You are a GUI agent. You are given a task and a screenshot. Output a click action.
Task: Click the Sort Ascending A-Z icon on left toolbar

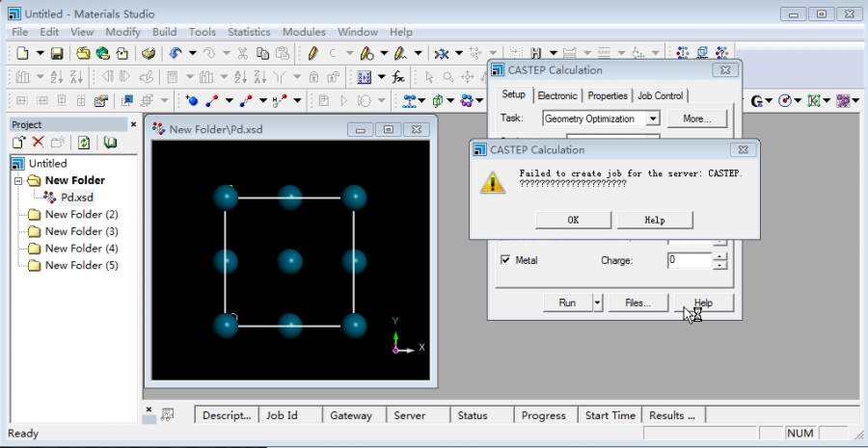(x=57, y=77)
